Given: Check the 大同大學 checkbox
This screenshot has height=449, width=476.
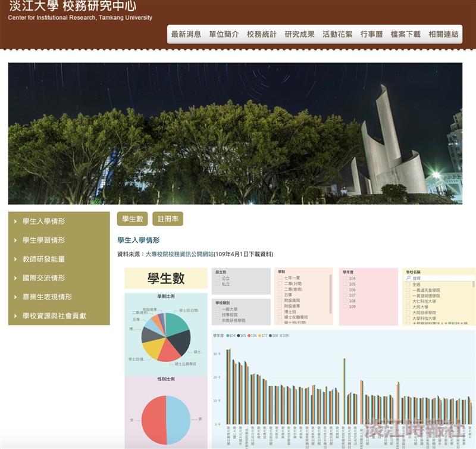Looking at the screenshot, I should pos(408,307).
